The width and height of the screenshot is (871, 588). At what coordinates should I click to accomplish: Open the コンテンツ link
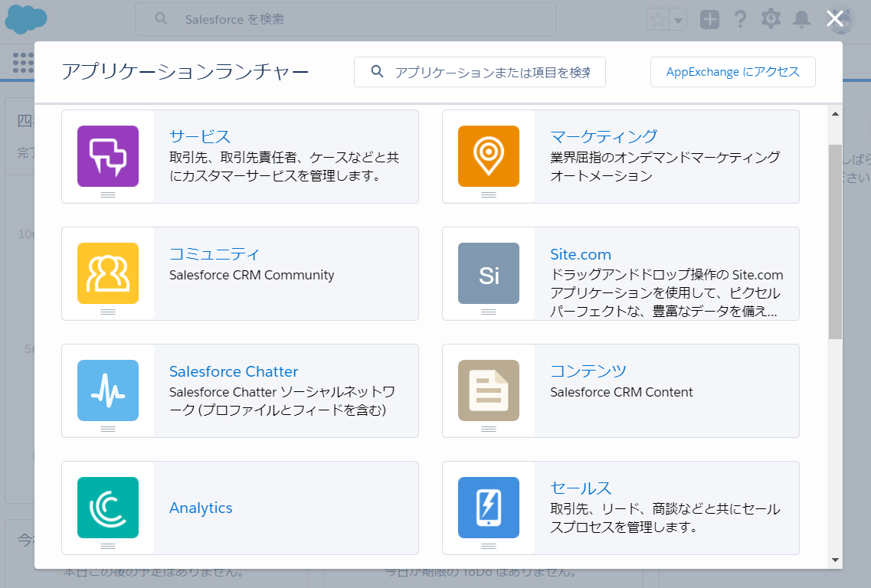(588, 371)
